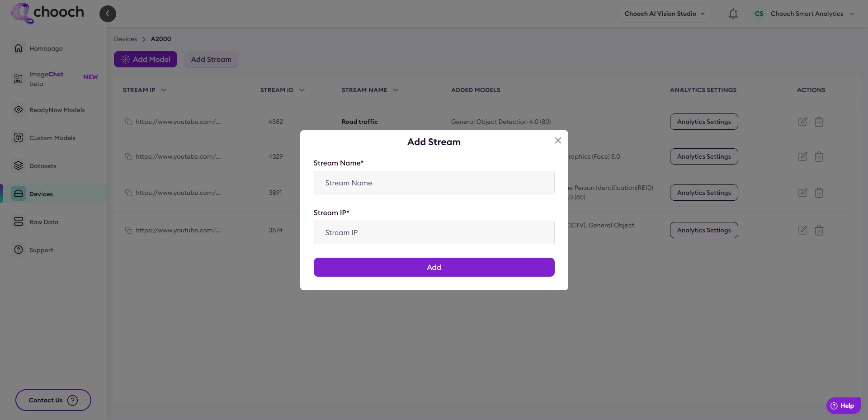Viewport: 868px width, 420px height.
Task: Delete stream 4329 using the trash icon
Action: (x=819, y=156)
